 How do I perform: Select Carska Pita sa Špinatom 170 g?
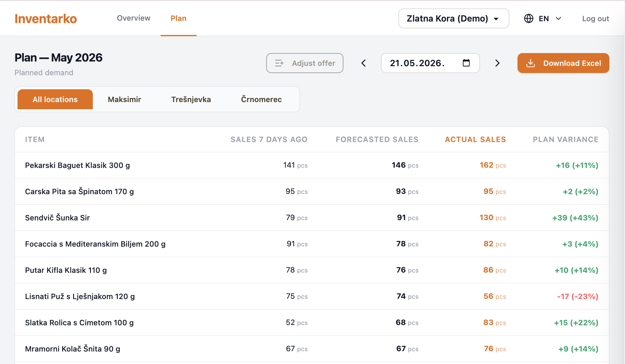pyautogui.click(x=79, y=191)
